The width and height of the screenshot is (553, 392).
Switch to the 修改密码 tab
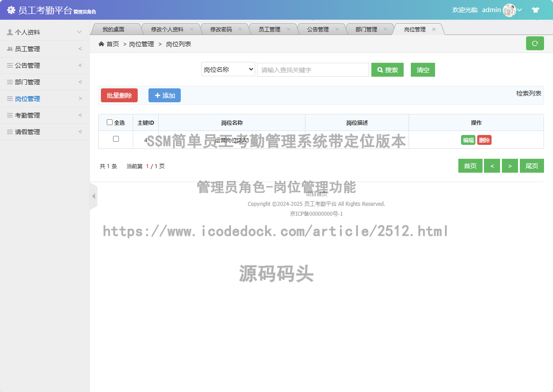[221, 29]
